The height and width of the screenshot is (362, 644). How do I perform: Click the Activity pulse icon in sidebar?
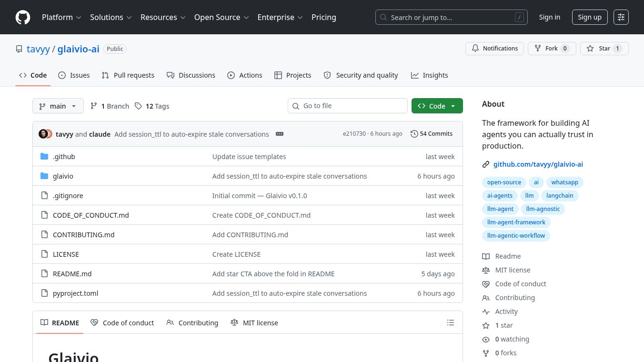pyautogui.click(x=486, y=312)
